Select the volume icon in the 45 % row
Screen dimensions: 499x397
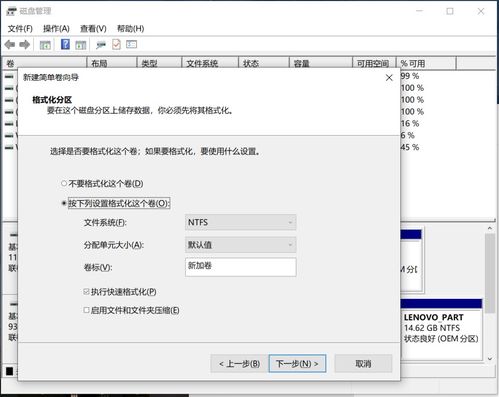point(9,147)
